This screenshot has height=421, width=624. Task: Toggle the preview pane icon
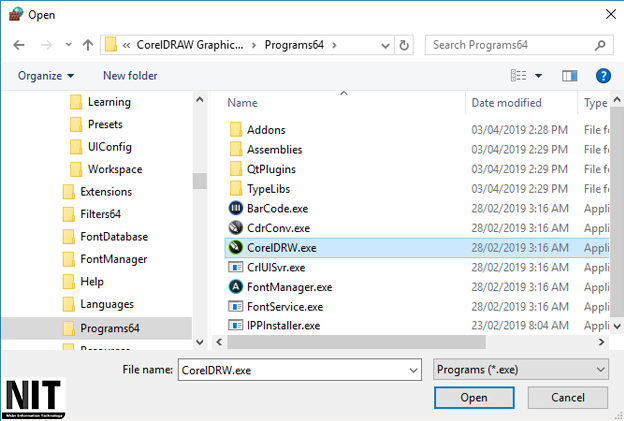tap(569, 76)
